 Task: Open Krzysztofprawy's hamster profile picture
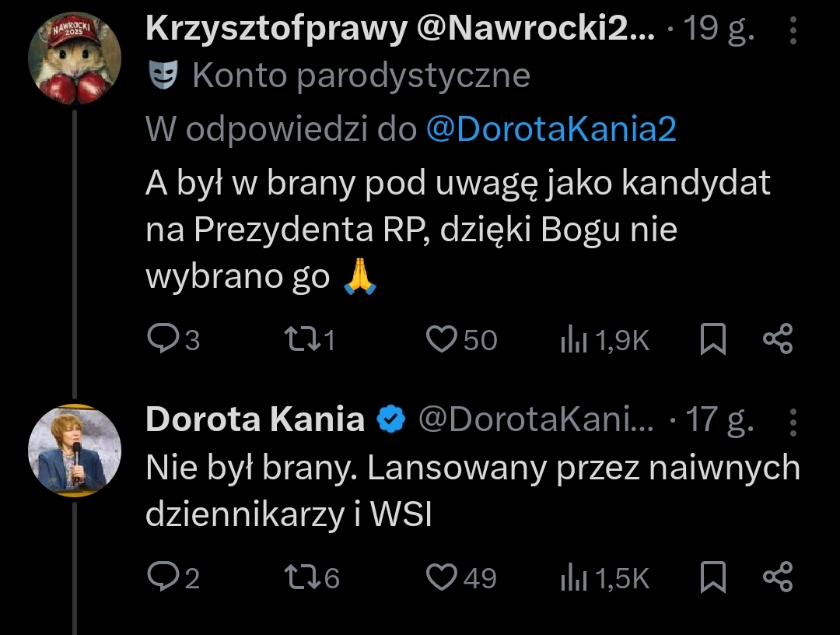[74, 58]
